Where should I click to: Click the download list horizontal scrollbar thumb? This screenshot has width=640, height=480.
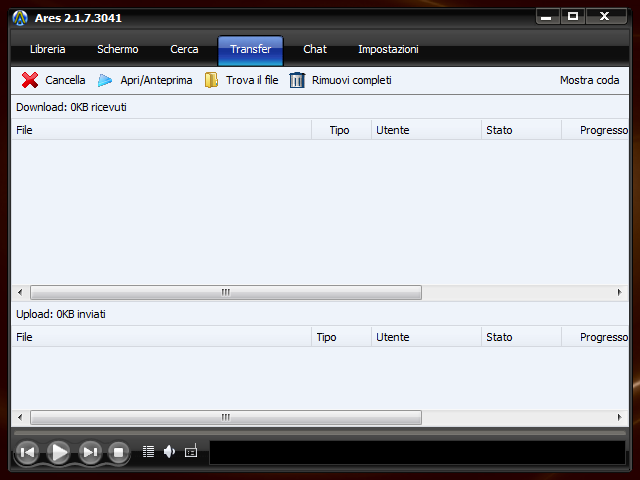coord(225,293)
